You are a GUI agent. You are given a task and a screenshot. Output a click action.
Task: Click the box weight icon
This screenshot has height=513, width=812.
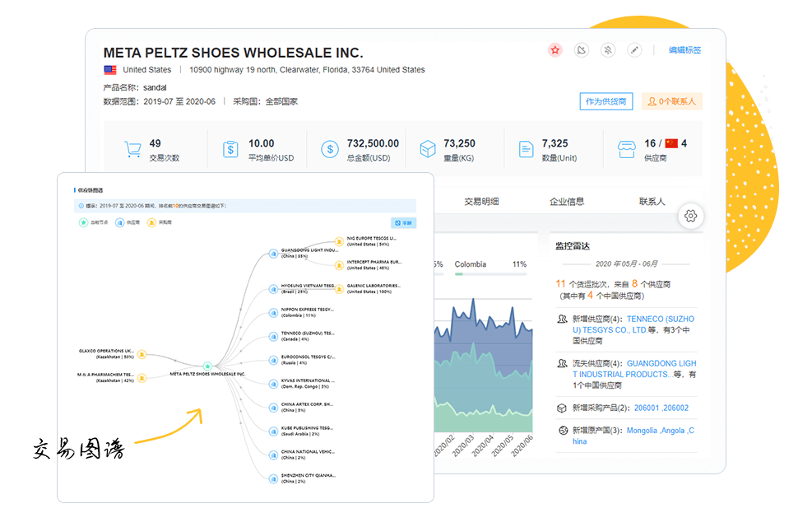[x=428, y=149]
